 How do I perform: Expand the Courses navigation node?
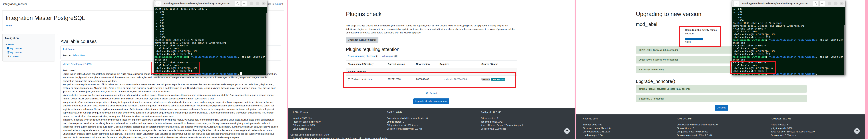click(8, 57)
